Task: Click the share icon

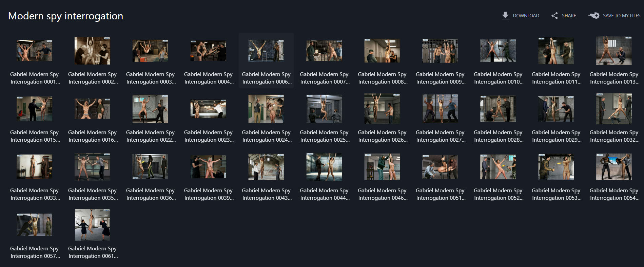Action: pyautogui.click(x=554, y=16)
